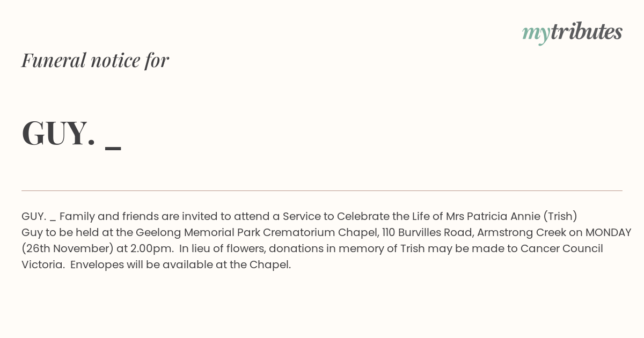
Task: Click the large "GUY. _" title
Action: coord(71,133)
